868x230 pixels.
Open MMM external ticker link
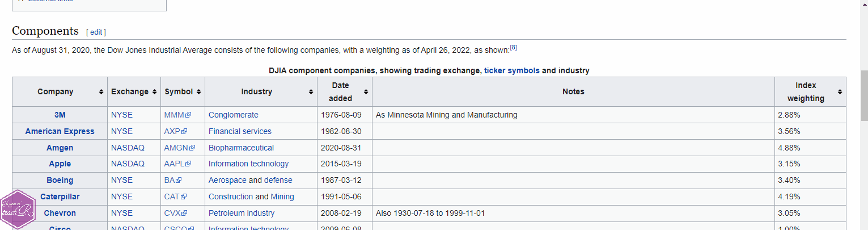tap(177, 115)
